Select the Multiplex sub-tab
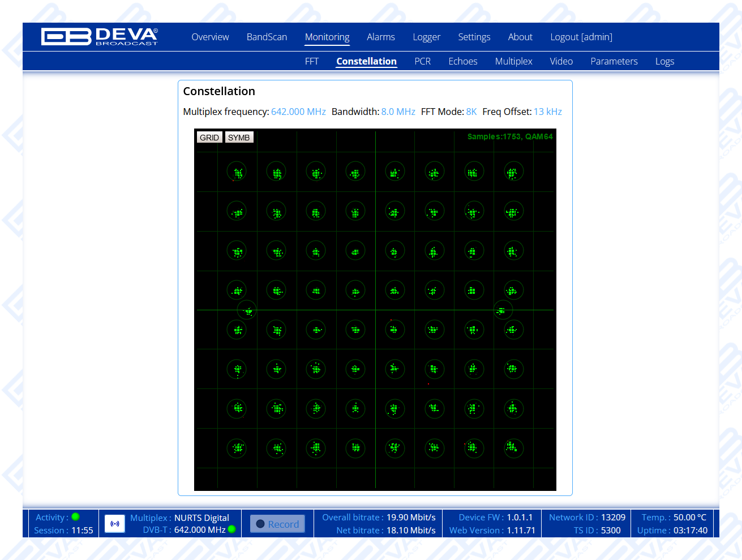This screenshot has width=742, height=560. tap(513, 61)
